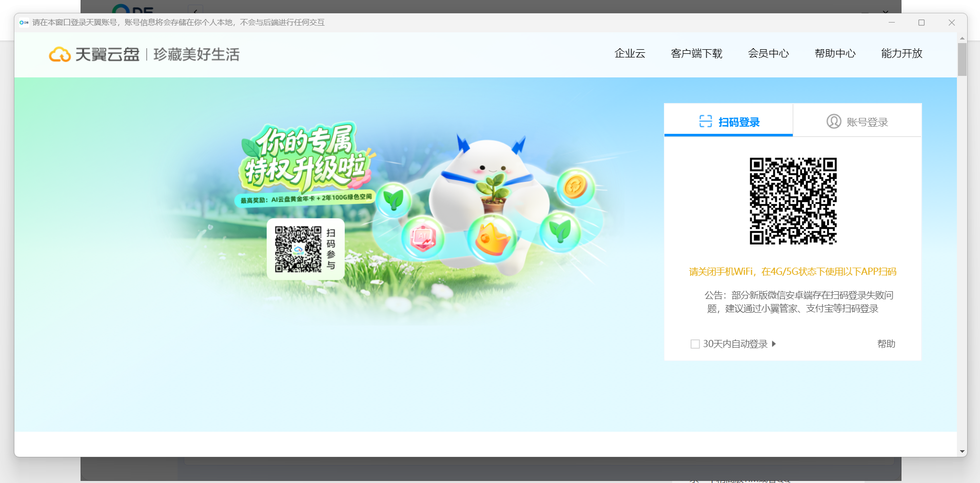Image resolution: width=980 pixels, height=483 pixels.
Task: Click 能力开放 in the header menu
Action: coord(901,54)
